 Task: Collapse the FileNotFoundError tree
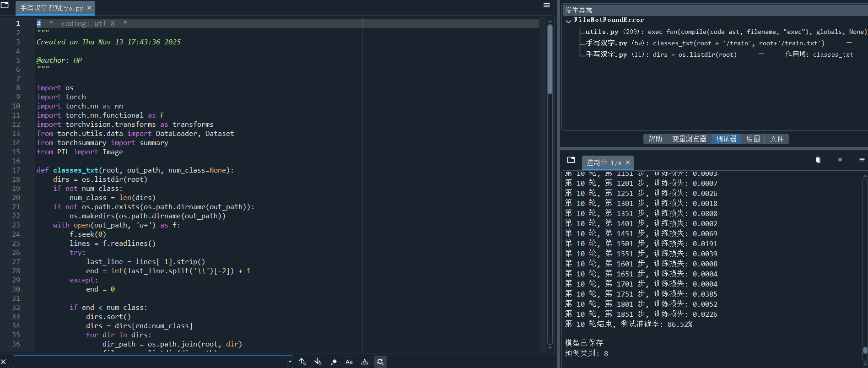point(568,21)
